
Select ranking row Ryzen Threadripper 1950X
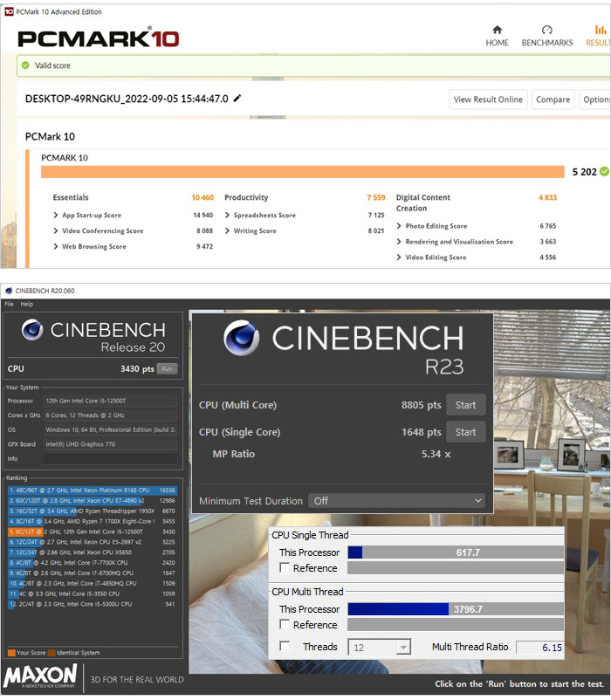tap(93, 511)
